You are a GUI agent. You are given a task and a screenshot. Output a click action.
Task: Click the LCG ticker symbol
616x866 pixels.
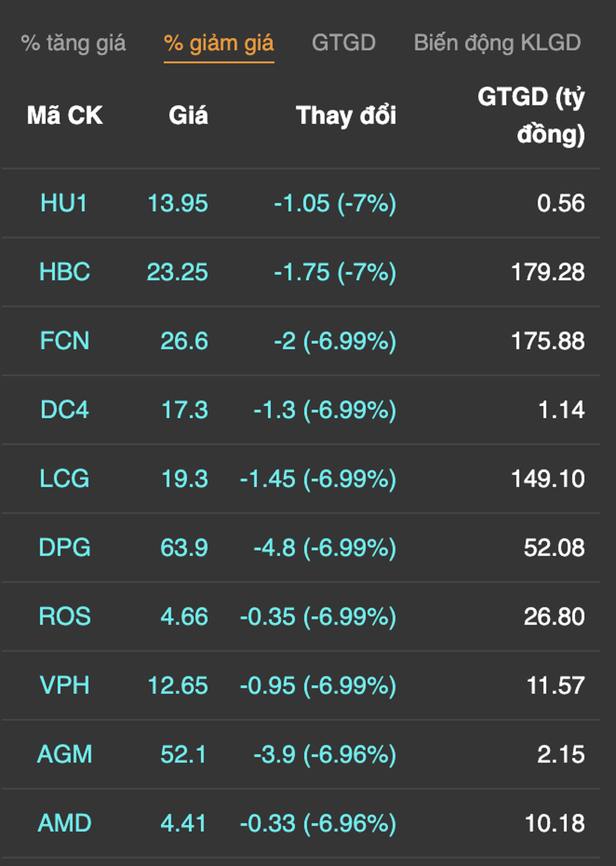65,479
